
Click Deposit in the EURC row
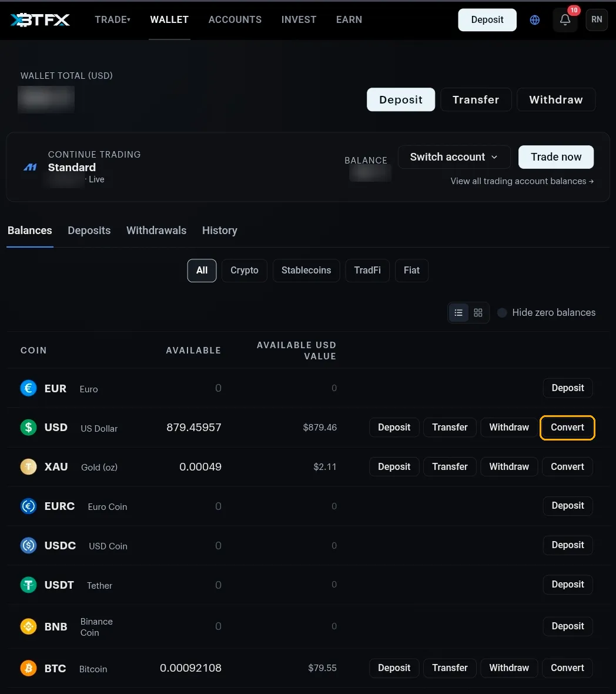568,506
